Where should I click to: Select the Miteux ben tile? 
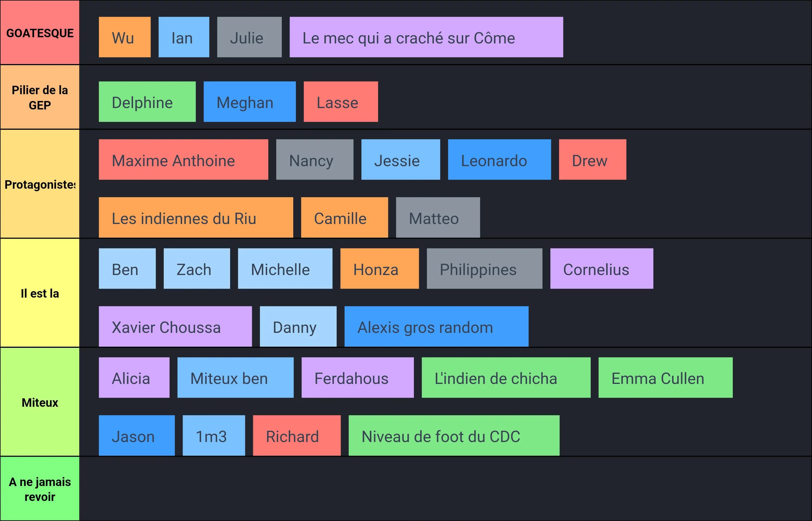236,377
